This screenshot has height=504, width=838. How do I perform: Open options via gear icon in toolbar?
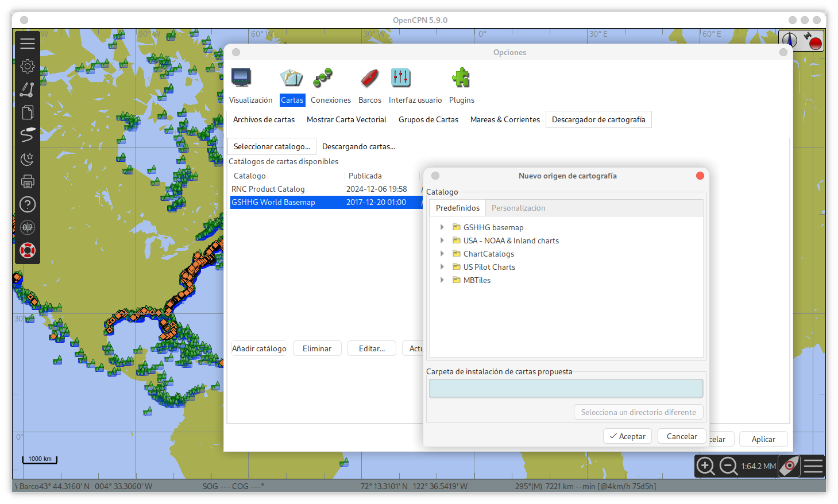point(28,67)
